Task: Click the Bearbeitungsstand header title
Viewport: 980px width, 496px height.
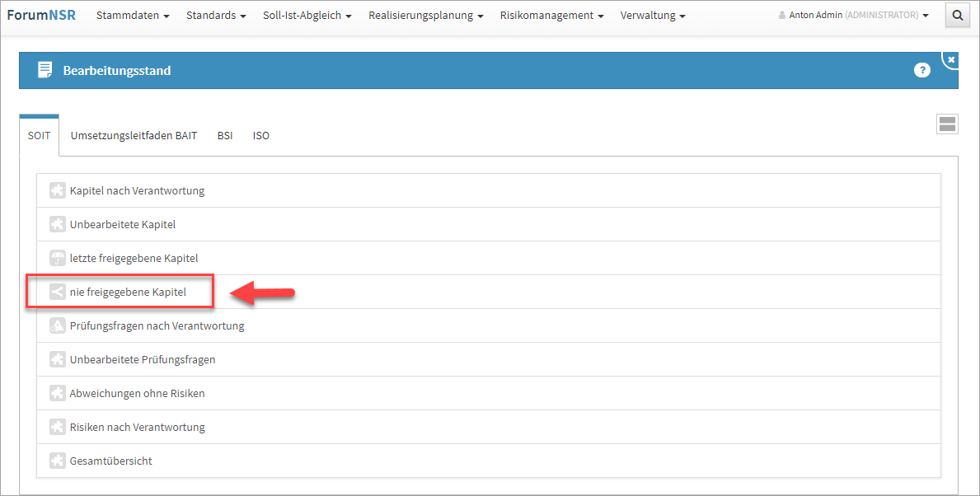Action: 117,71
